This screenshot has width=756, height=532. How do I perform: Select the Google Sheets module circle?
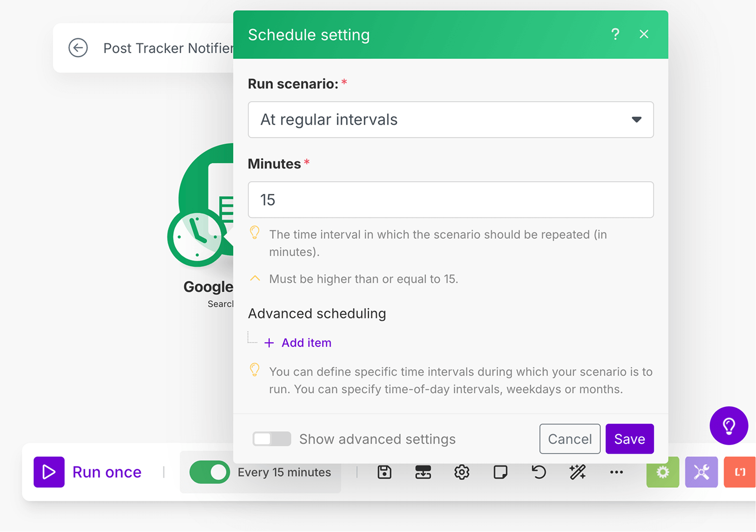coord(207,180)
